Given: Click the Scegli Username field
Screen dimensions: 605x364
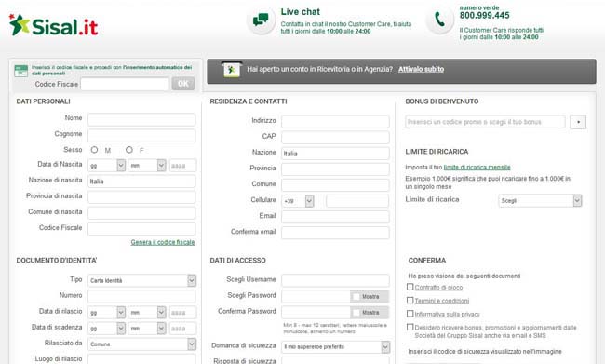Looking at the screenshot, I should pyautogui.click(x=335, y=280).
